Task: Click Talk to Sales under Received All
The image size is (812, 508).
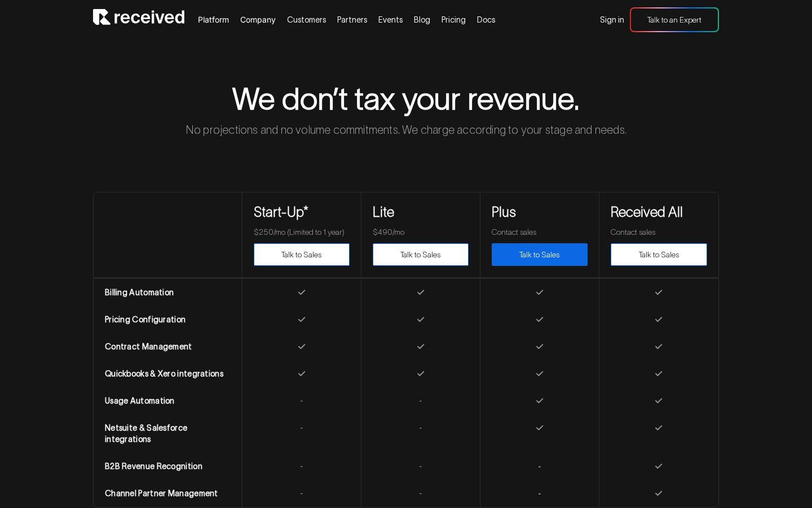Action: pos(659,255)
